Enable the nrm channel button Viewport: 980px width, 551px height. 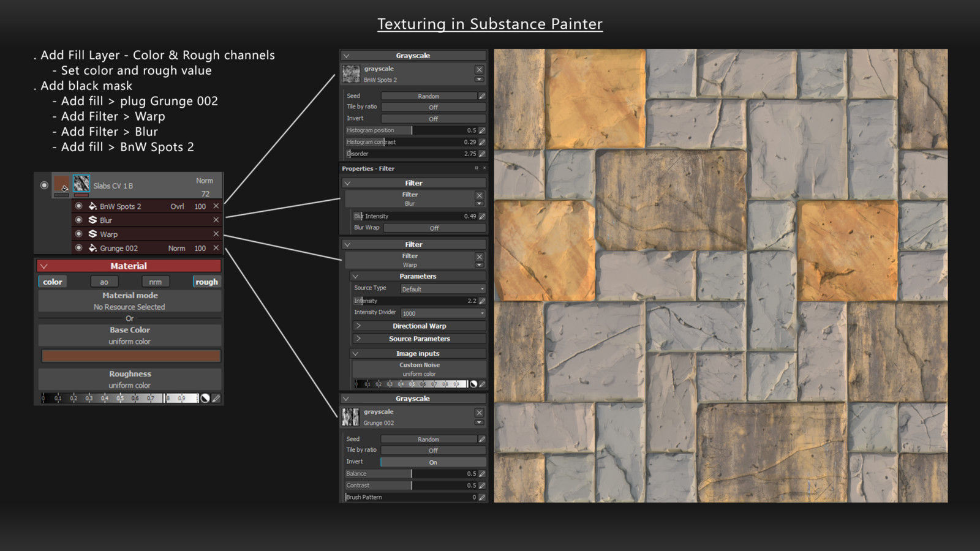(156, 282)
